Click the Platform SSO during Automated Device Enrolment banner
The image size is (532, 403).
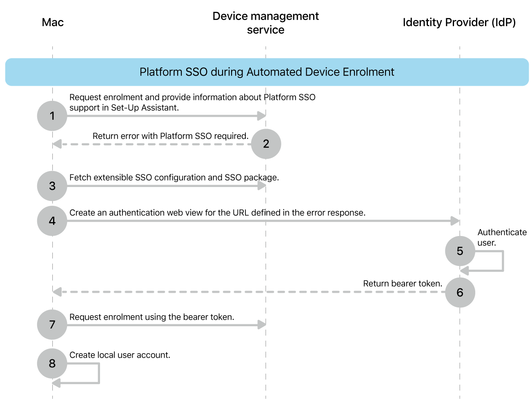coord(266,72)
